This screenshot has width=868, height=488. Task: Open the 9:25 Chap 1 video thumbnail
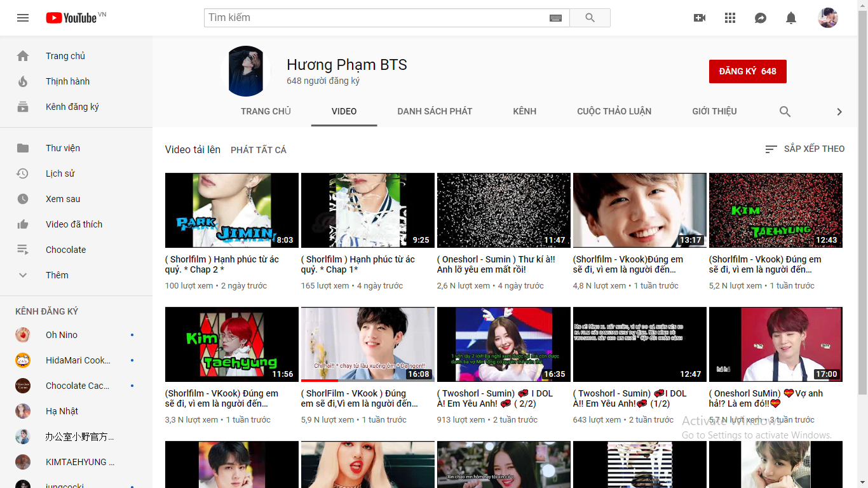pyautogui.click(x=368, y=210)
